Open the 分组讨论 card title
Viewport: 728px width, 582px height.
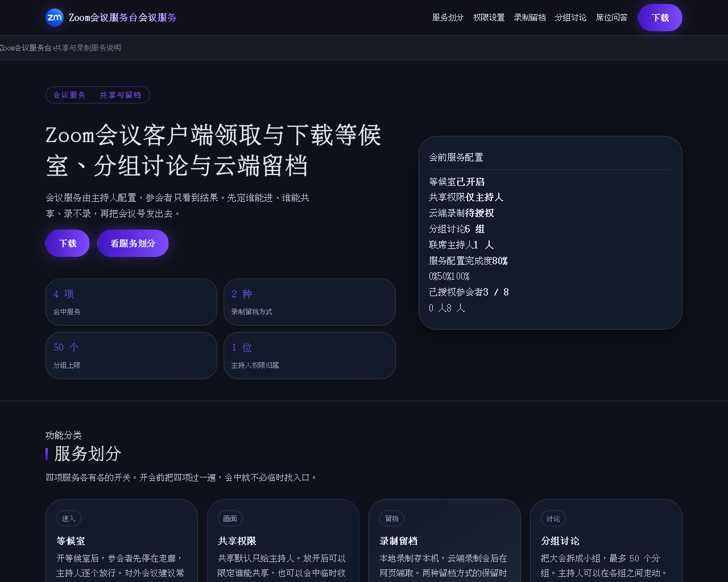pyautogui.click(x=560, y=541)
